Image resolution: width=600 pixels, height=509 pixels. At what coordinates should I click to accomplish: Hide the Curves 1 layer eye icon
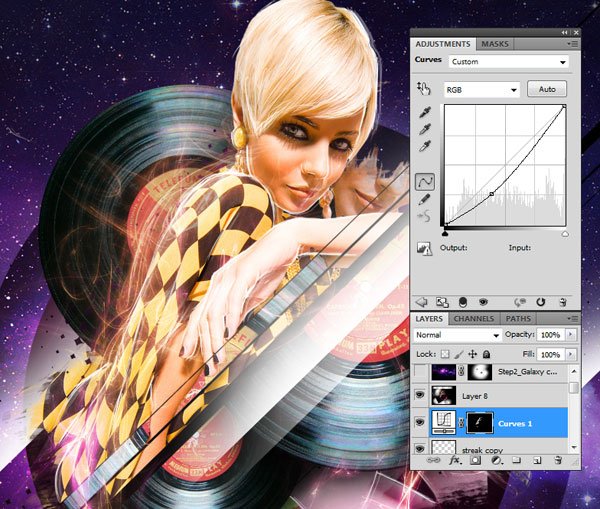(420, 423)
